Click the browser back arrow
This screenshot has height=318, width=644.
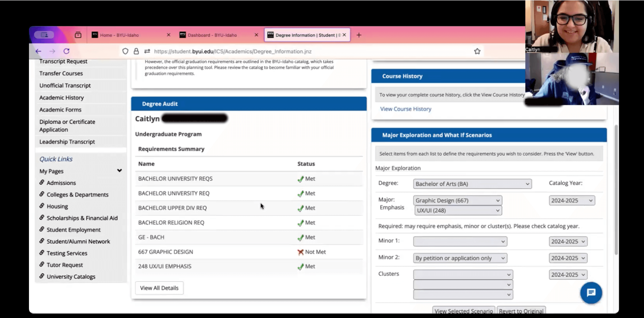pyautogui.click(x=38, y=51)
